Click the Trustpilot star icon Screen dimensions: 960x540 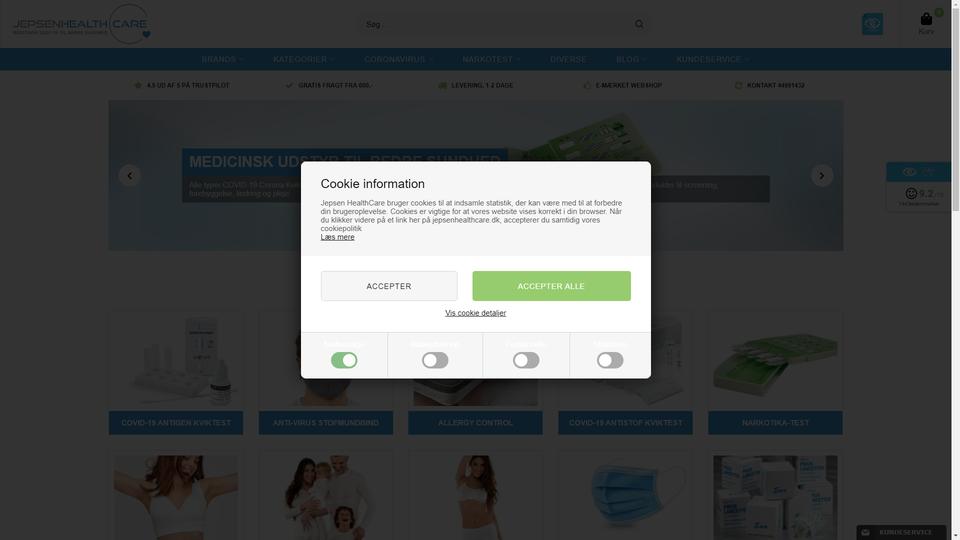pos(138,85)
